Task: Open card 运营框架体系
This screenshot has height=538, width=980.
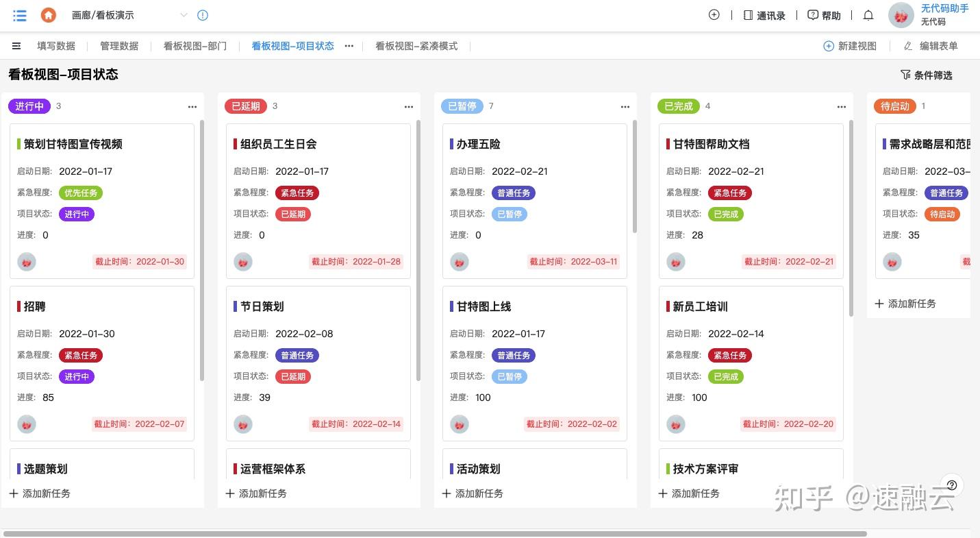Action: pyautogui.click(x=318, y=465)
